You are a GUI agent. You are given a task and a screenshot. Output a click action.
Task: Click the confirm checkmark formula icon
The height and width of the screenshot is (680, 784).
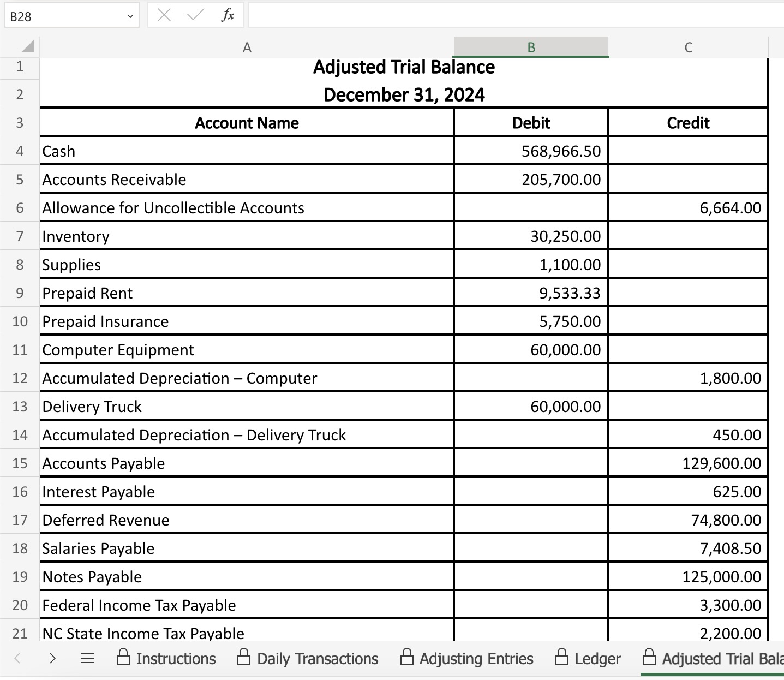click(195, 15)
